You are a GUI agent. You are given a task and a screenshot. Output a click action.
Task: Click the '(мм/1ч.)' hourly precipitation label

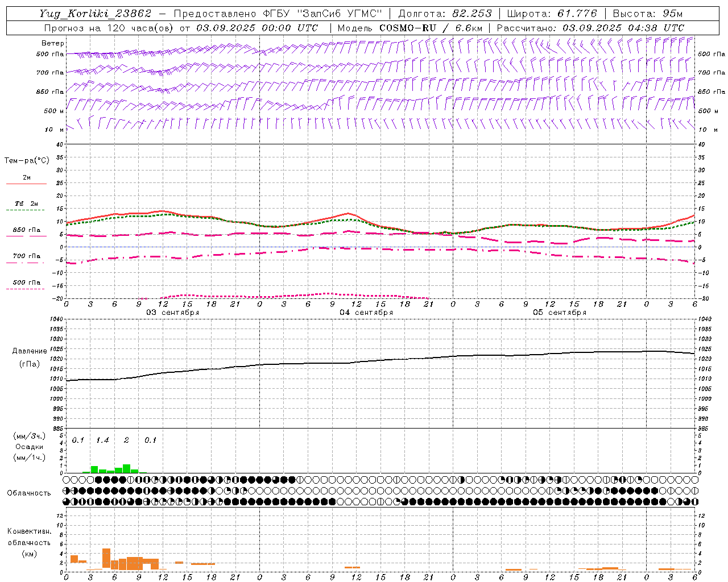(30, 458)
